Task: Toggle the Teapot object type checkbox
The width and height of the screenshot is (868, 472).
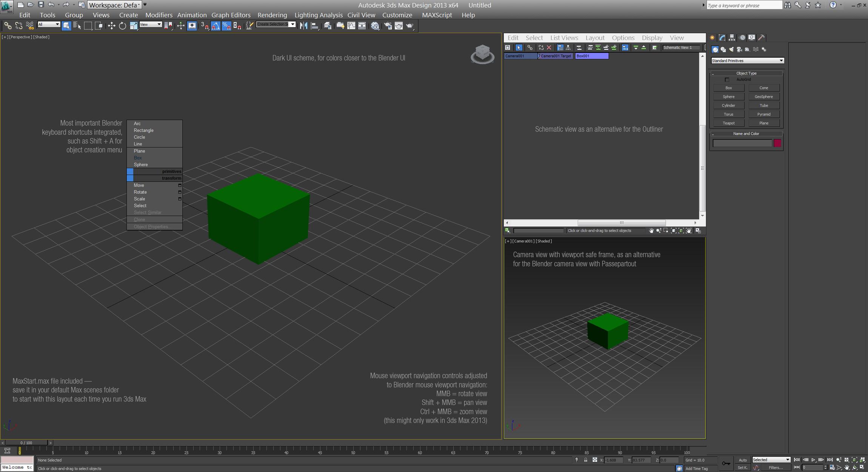Action: (729, 123)
